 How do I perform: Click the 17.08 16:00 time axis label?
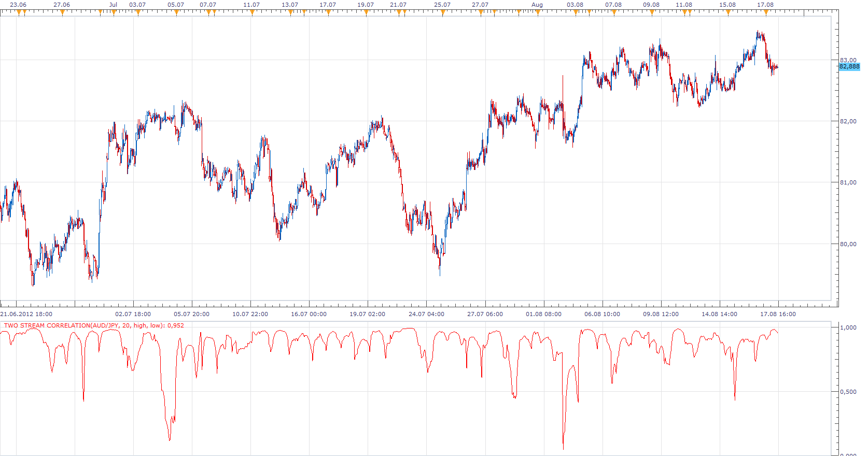click(778, 314)
